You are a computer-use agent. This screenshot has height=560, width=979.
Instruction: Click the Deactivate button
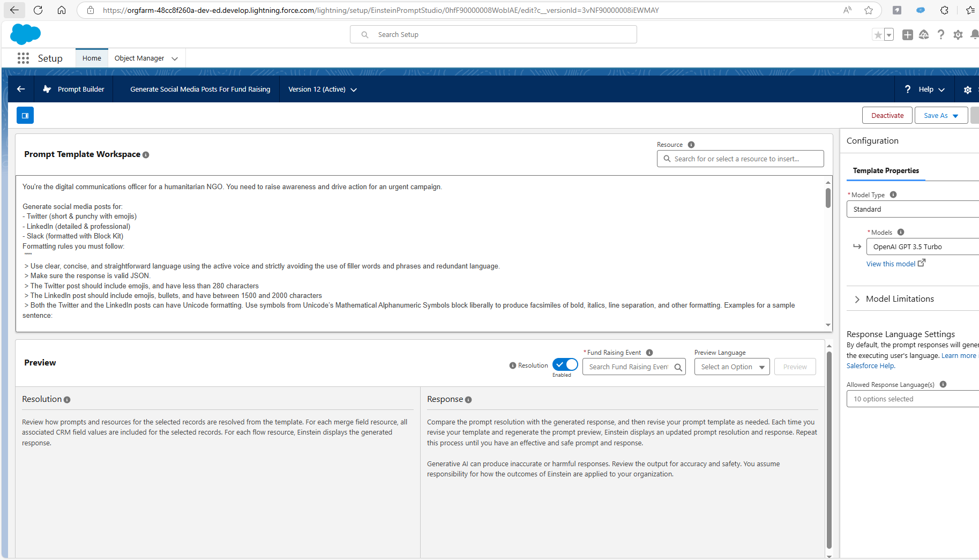coord(887,115)
